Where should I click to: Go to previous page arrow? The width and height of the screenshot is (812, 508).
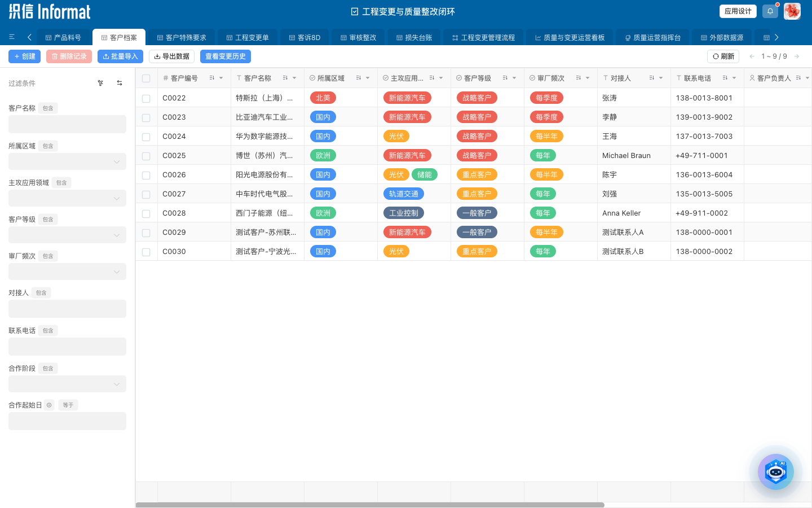(752, 56)
